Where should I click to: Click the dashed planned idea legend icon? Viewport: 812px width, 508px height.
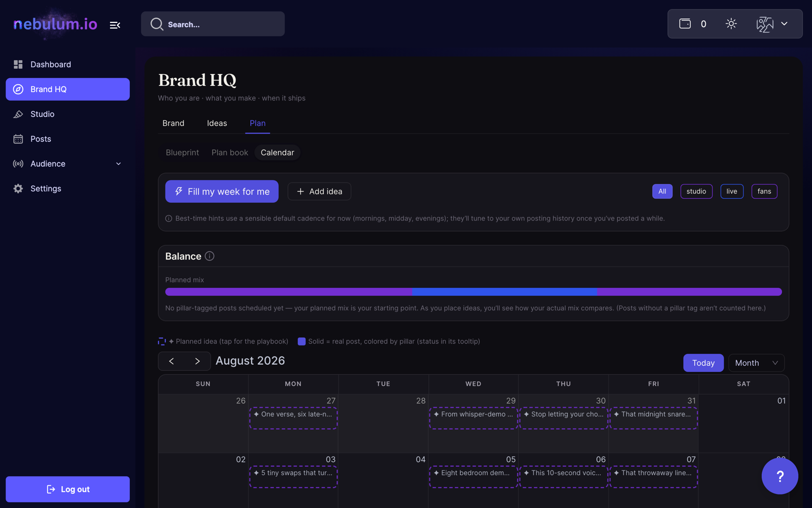pos(162,342)
